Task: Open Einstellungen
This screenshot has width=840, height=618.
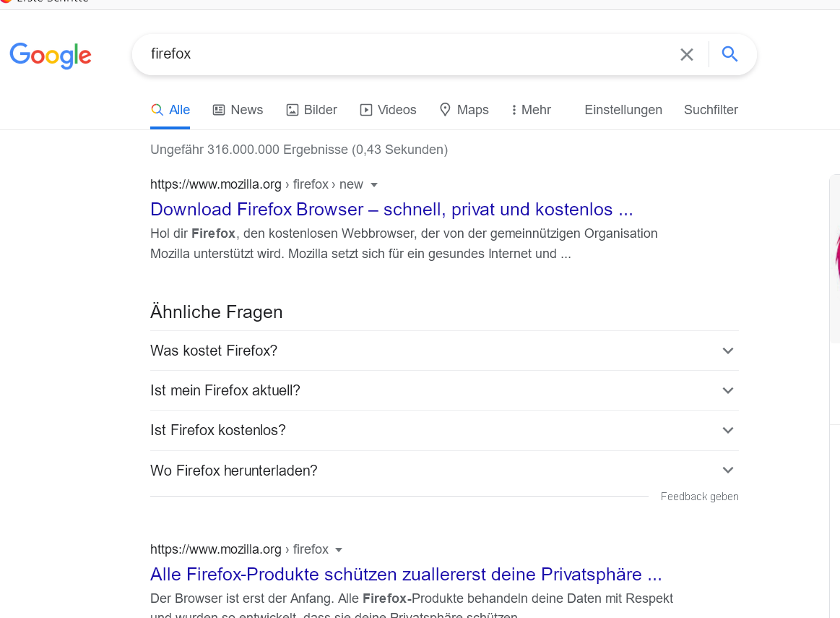Action: (623, 110)
